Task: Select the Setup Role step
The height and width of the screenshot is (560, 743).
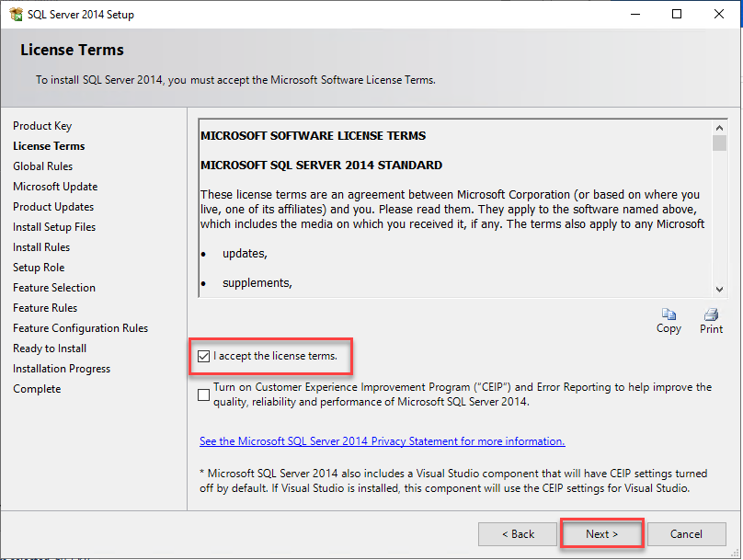Action: pyautogui.click(x=39, y=268)
